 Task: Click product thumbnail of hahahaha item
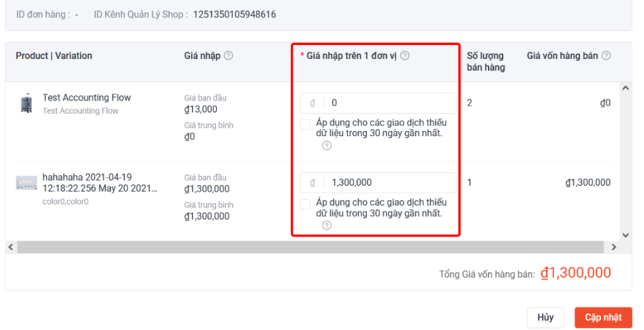pos(26,183)
